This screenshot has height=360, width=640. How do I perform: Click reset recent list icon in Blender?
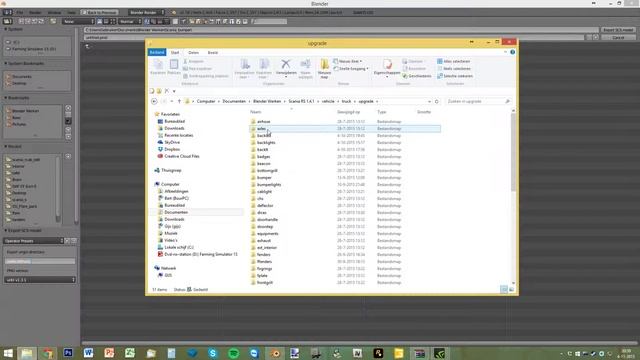tap(68, 156)
